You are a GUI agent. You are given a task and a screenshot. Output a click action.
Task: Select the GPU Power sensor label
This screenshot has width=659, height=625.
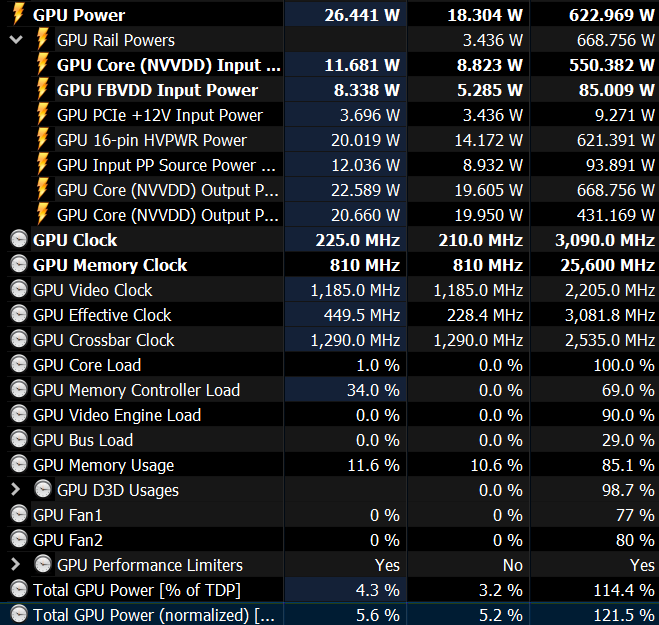pos(79,15)
